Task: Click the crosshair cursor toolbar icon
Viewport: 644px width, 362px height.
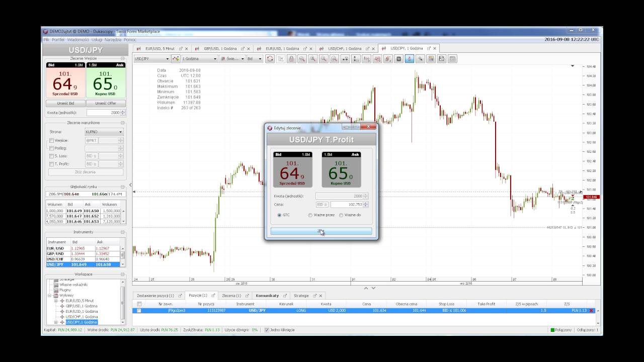Action: pos(420,59)
